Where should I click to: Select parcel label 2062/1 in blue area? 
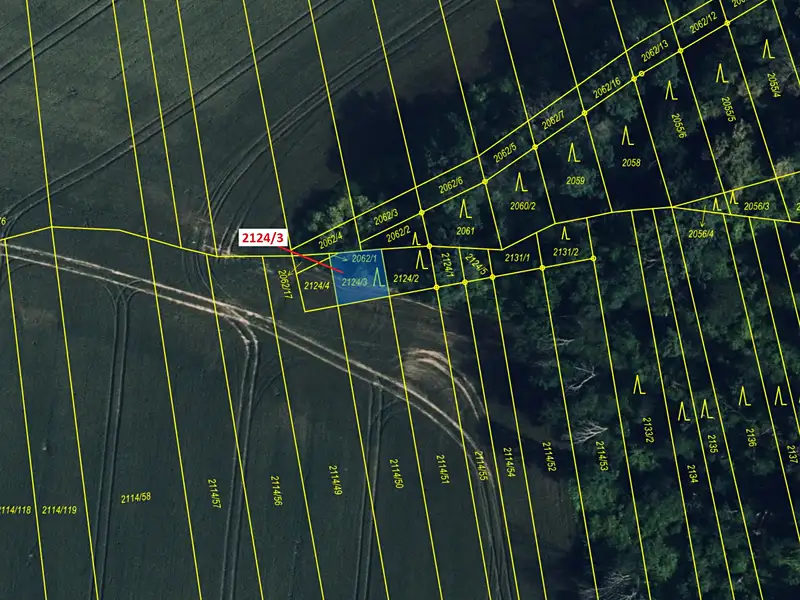pos(364,259)
